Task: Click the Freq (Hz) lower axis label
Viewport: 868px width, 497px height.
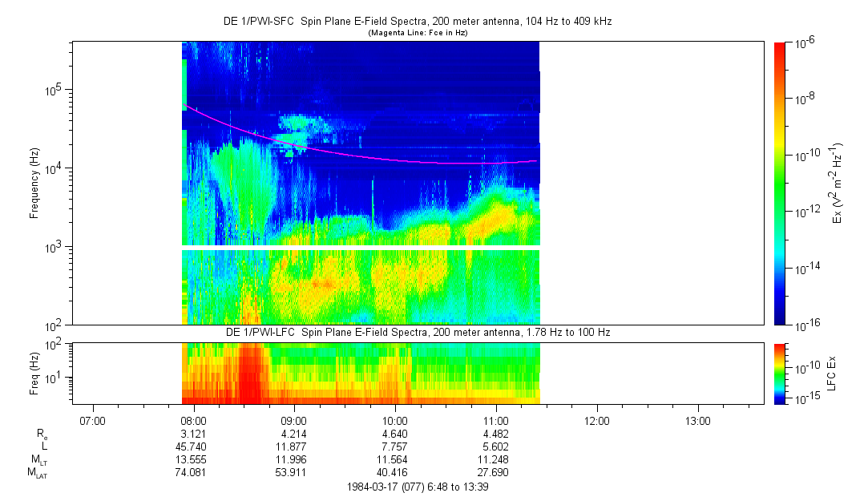Action: click(34, 374)
